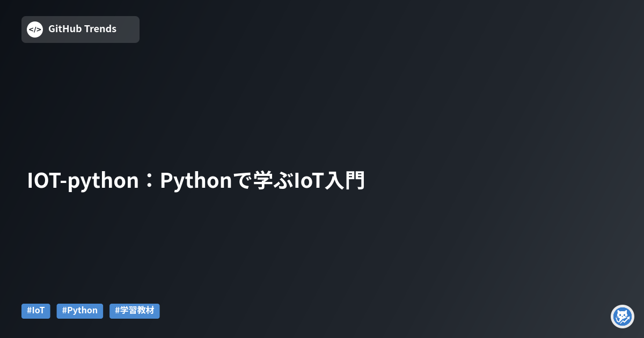Click the cat logo icon

click(x=623, y=317)
